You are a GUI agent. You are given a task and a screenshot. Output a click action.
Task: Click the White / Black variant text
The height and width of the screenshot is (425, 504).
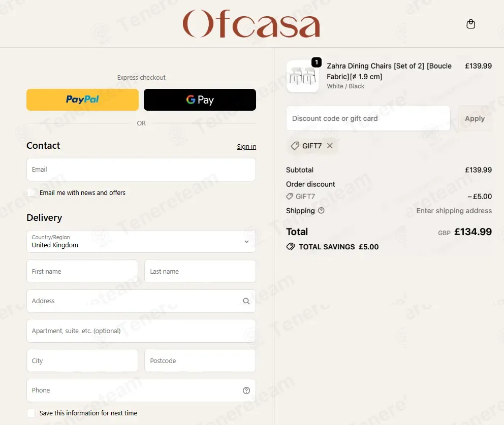point(345,86)
